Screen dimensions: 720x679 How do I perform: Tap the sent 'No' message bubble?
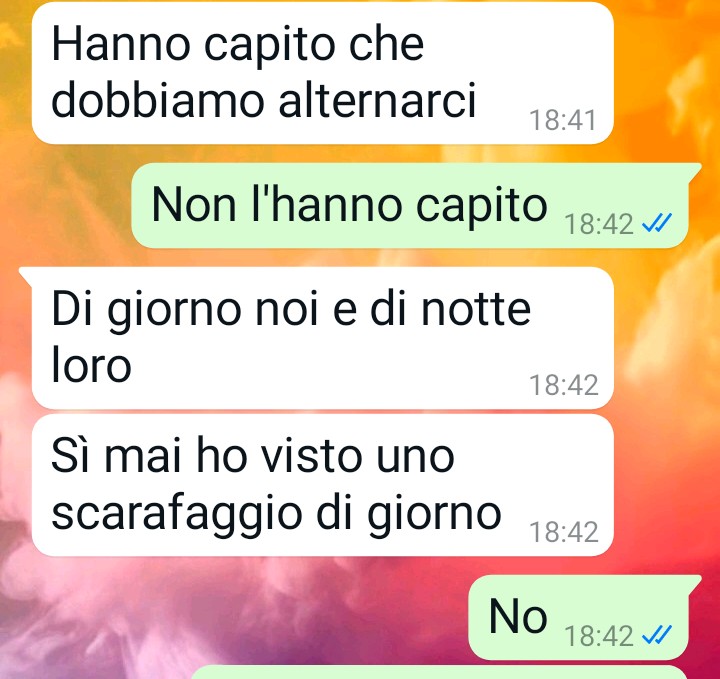coord(584,617)
